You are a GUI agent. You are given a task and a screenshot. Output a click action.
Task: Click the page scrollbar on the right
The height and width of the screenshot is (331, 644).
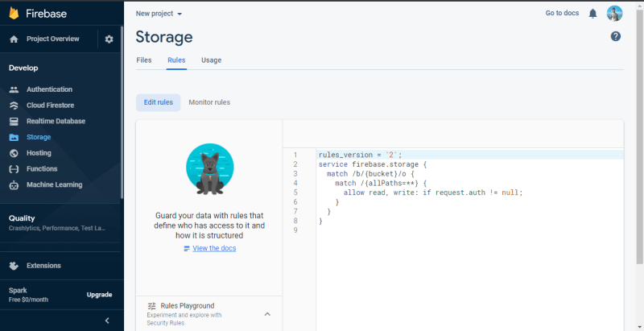(x=639, y=135)
